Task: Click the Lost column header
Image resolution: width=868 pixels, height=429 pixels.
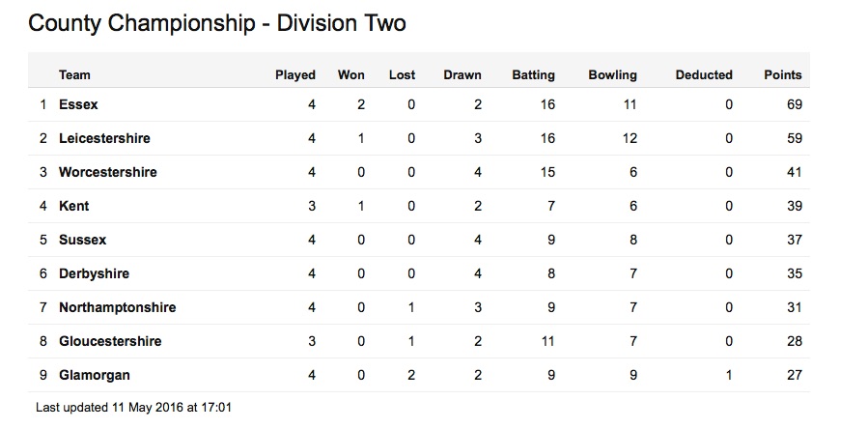Action: click(x=402, y=74)
